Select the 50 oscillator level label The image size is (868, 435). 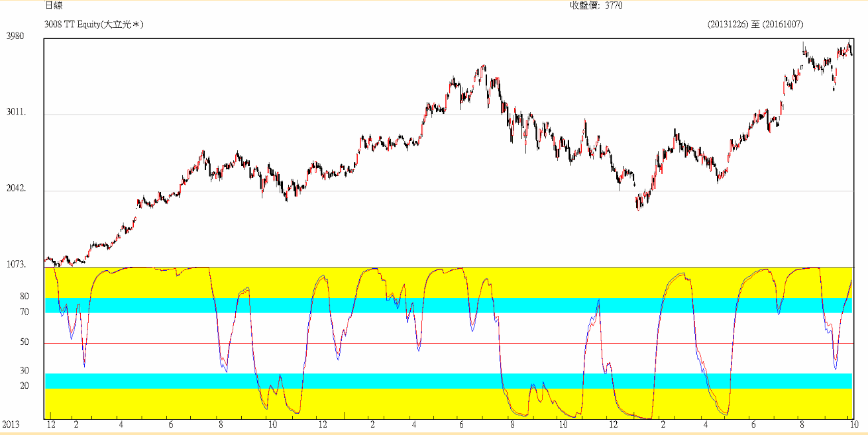pyautogui.click(x=25, y=342)
